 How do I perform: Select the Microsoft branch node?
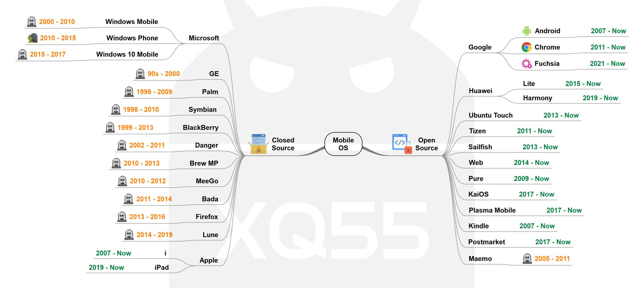click(x=204, y=38)
